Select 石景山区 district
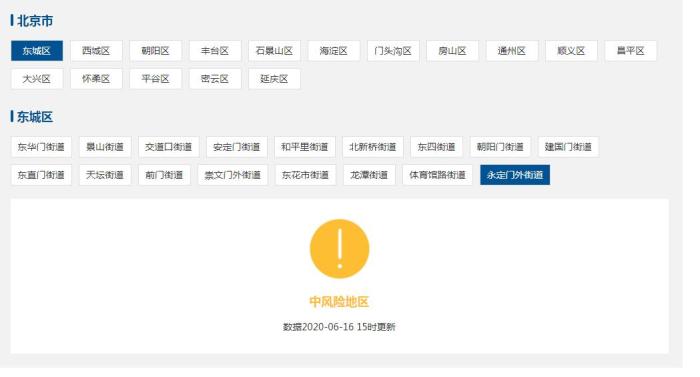 [x=274, y=51]
